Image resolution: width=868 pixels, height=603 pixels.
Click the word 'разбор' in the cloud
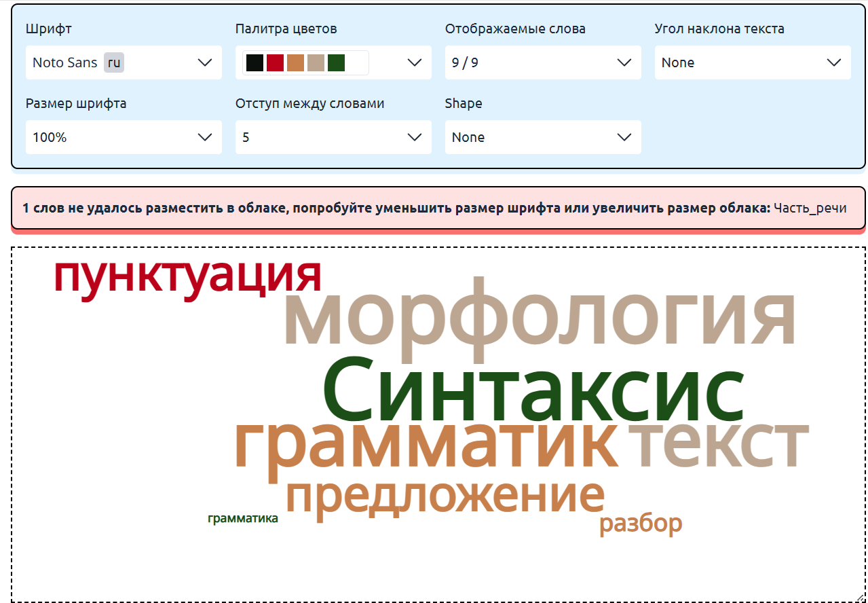pyautogui.click(x=640, y=524)
